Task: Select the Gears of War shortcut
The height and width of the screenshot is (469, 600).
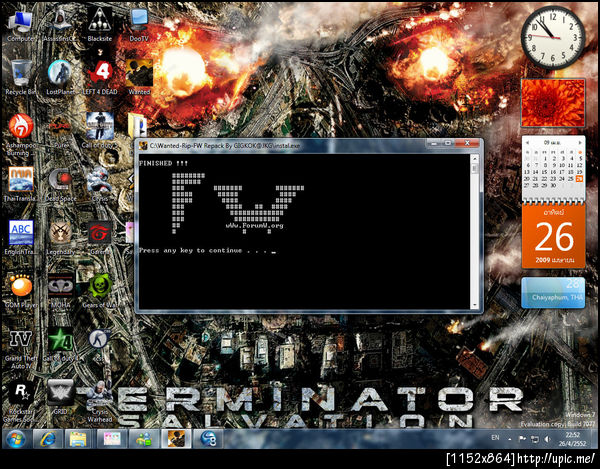Action: (100, 291)
